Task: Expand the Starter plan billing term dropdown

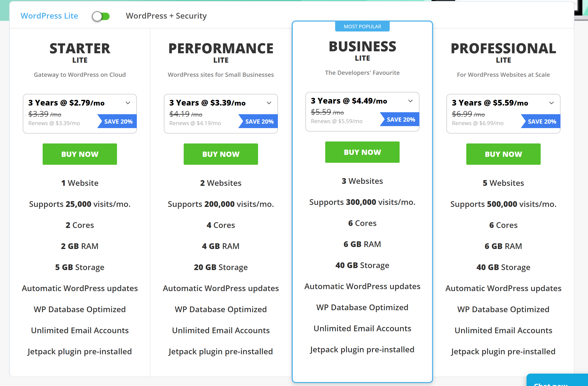Action: pyautogui.click(x=128, y=103)
